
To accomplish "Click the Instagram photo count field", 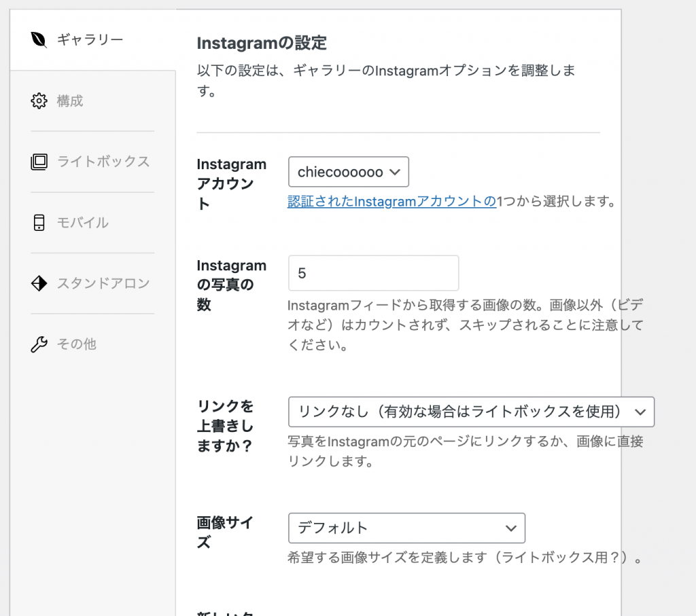I will tap(373, 273).
